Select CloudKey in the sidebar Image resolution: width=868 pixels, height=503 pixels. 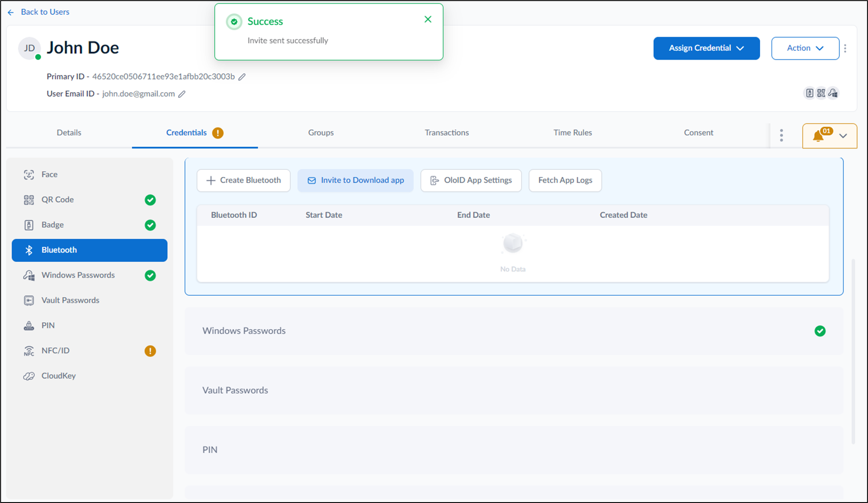coord(90,376)
